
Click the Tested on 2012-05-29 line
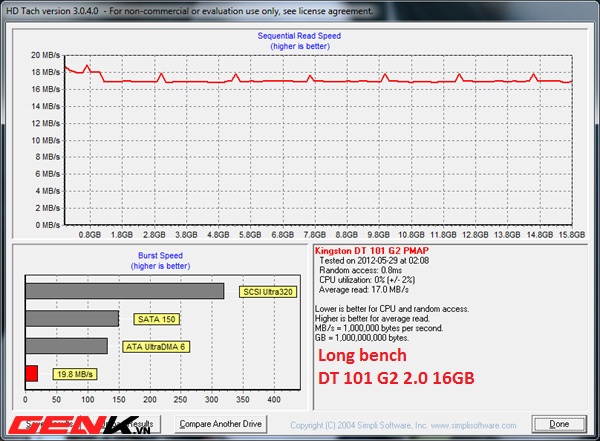coord(374,261)
